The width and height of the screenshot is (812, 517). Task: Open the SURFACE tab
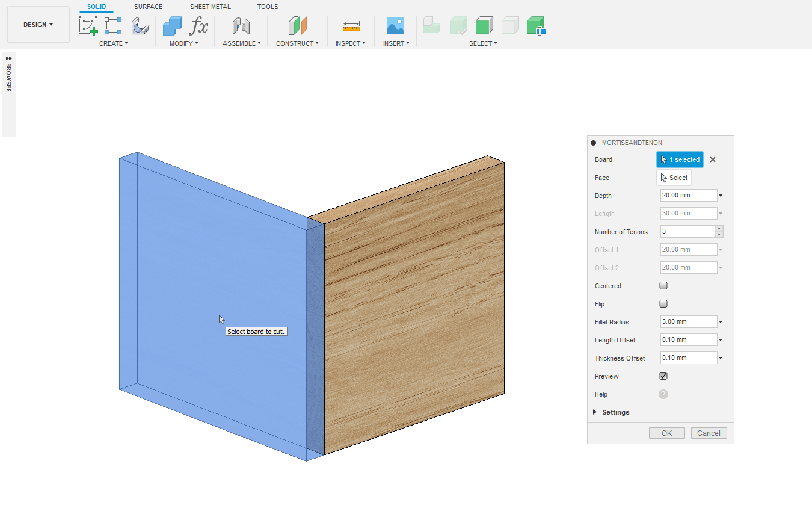[148, 7]
